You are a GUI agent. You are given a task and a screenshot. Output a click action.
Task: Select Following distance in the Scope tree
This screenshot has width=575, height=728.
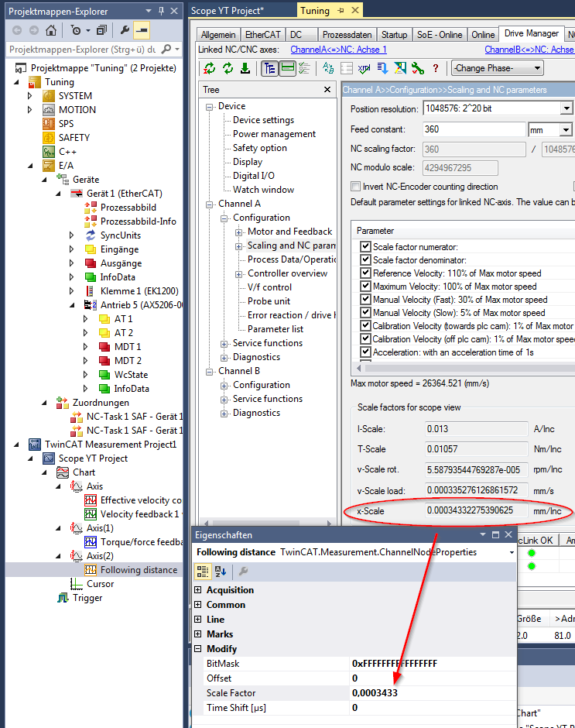click(139, 570)
